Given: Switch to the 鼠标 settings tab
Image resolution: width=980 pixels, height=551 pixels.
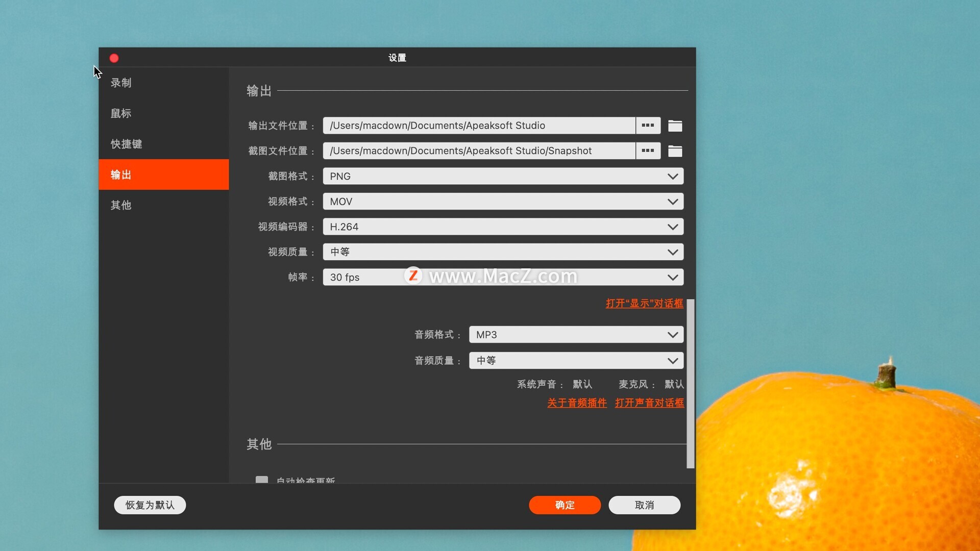Looking at the screenshot, I should click(x=163, y=113).
